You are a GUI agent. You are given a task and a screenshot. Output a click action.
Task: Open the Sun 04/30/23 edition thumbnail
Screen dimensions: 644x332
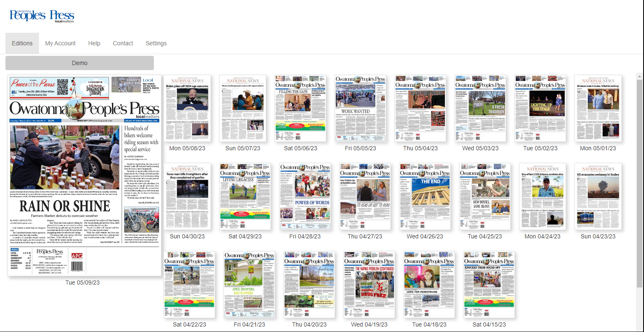(187, 196)
